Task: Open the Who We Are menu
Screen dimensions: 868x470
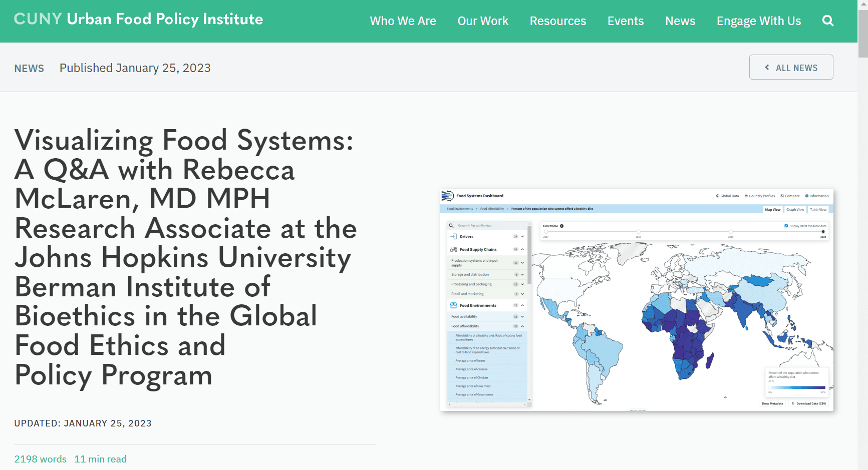Action: pyautogui.click(x=403, y=21)
